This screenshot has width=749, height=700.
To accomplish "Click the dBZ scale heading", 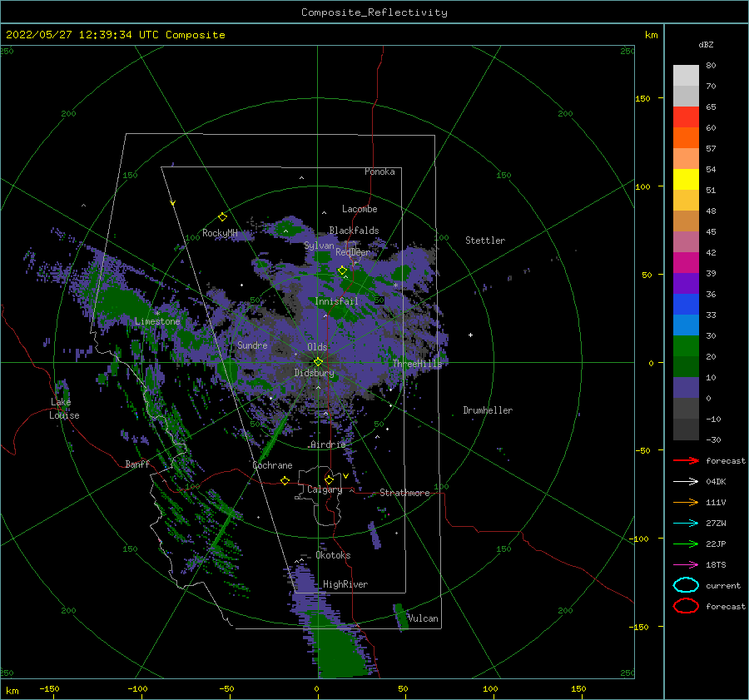I will (x=706, y=44).
